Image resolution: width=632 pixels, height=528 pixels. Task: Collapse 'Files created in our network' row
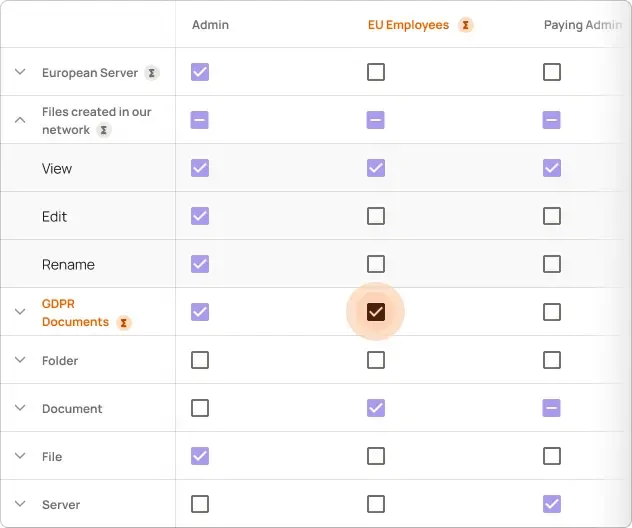pyautogui.click(x=20, y=120)
